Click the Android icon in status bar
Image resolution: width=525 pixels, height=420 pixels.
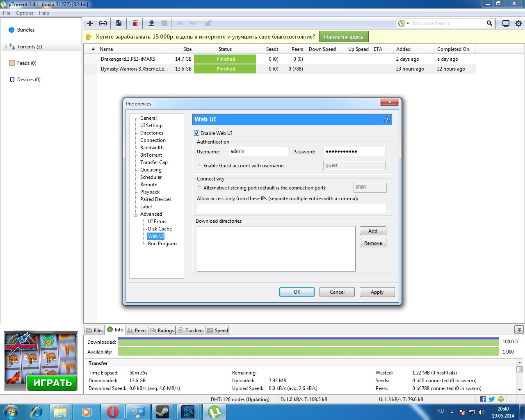click(x=501, y=399)
